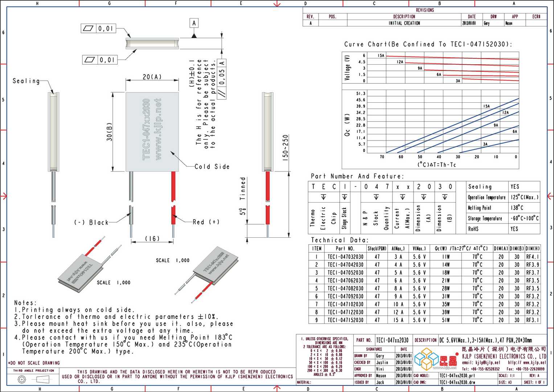554x392 pixels.
Task: Click the Red (+) wire label
Action: tap(206, 222)
